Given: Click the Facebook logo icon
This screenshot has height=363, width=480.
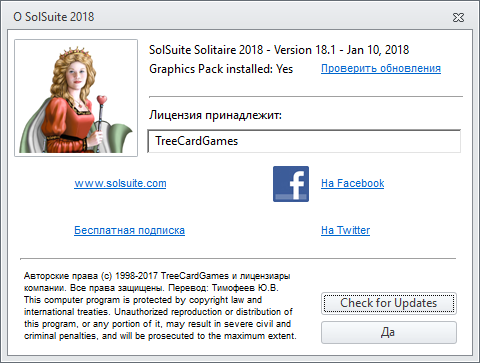Looking at the screenshot, I should coord(291,184).
